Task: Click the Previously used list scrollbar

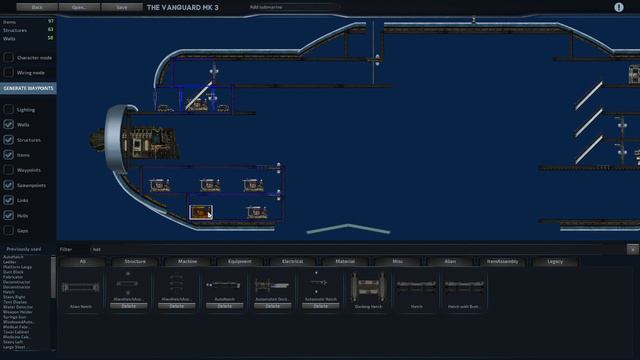Action: pyautogui.click(x=53, y=278)
